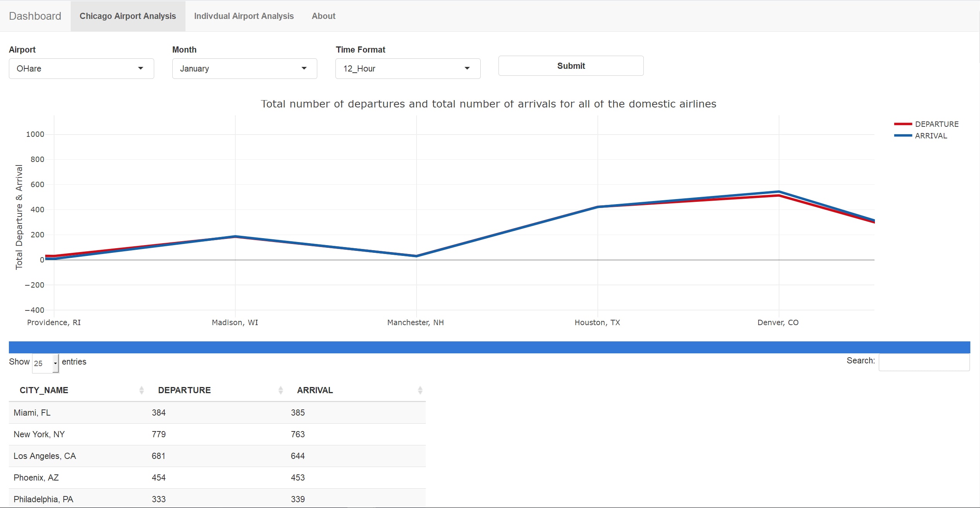Click the Providence, RI axis label

[x=54, y=322]
